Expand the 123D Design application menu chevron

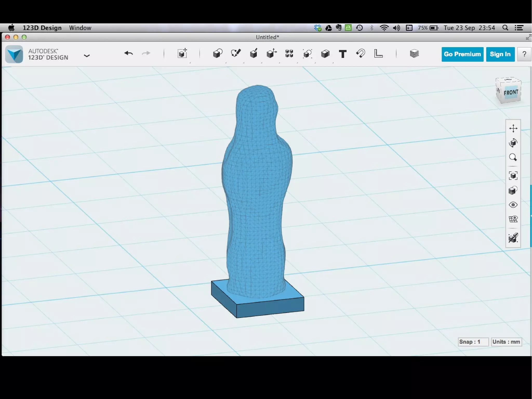[87, 56]
